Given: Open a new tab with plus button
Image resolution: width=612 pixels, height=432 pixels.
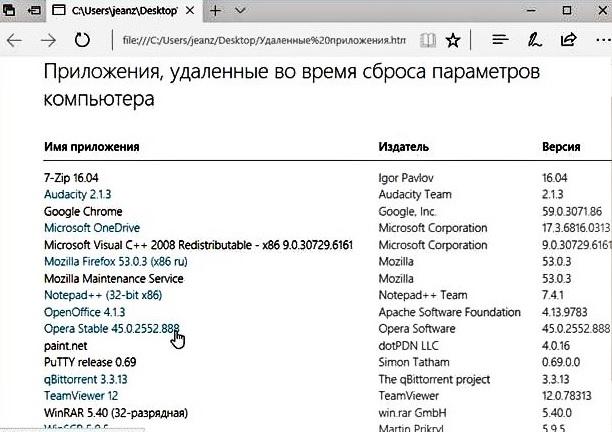Looking at the screenshot, I should (215, 11).
